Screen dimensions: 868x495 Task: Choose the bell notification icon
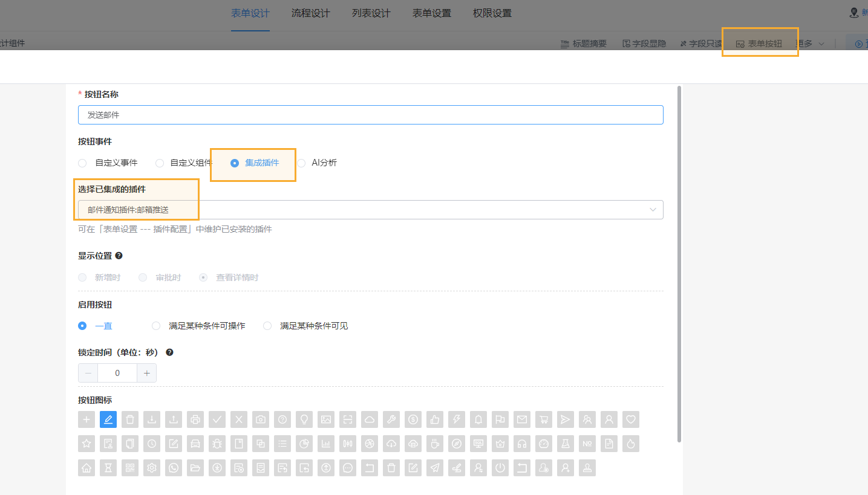click(x=478, y=419)
